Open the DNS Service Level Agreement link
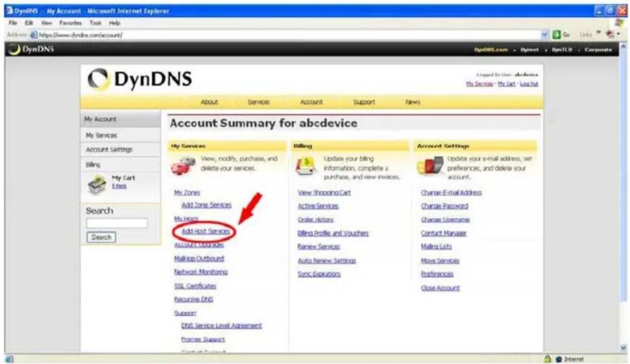 (x=221, y=326)
